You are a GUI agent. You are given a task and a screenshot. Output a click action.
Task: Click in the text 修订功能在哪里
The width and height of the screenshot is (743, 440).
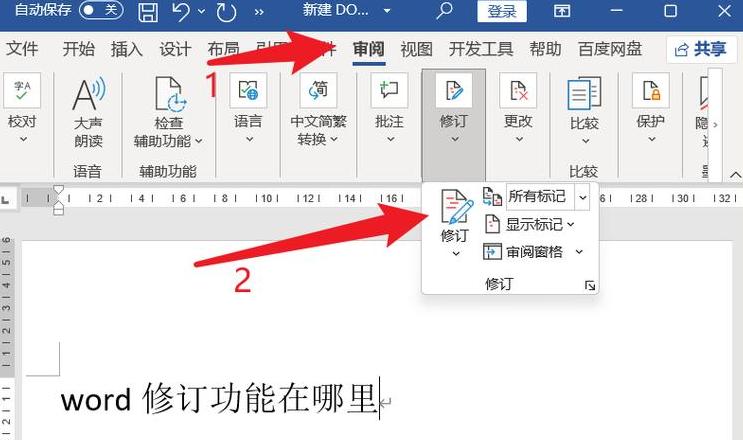(x=260, y=399)
